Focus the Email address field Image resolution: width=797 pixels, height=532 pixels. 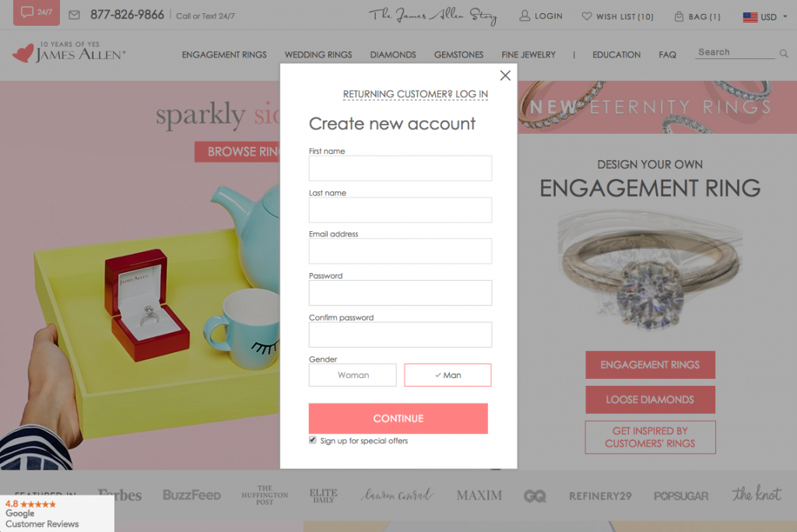pyautogui.click(x=401, y=251)
